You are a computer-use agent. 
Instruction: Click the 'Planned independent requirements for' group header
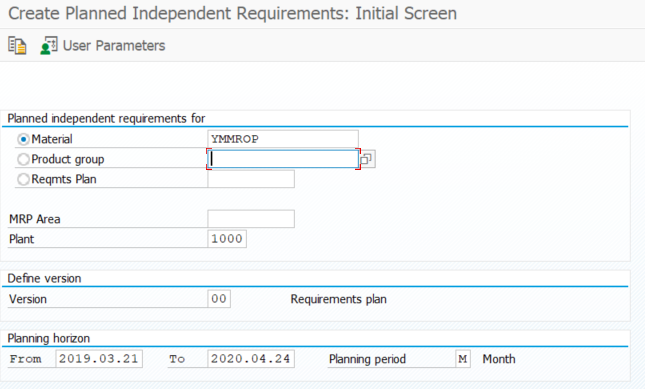pyautogui.click(x=106, y=118)
